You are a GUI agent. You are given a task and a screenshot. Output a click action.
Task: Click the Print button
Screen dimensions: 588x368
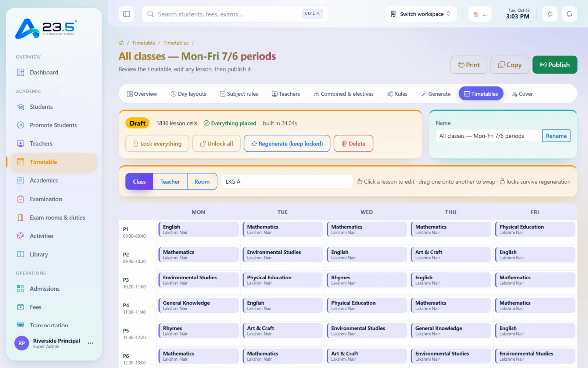point(469,65)
